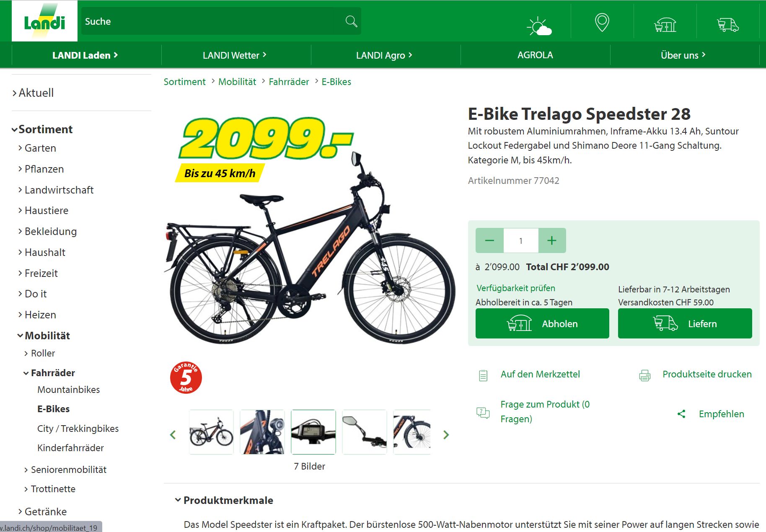Click the Liefern button
766x532 pixels.
click(685, 323)
